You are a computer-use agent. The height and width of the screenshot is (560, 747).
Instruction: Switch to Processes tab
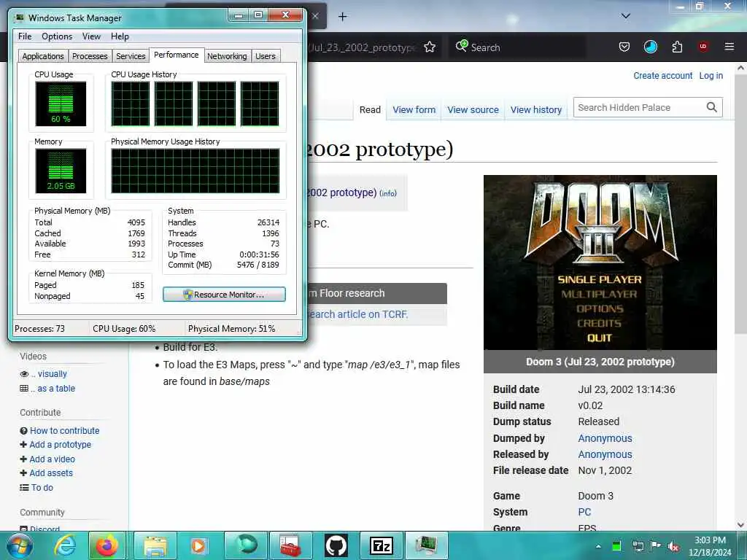(x=90, y=56)
